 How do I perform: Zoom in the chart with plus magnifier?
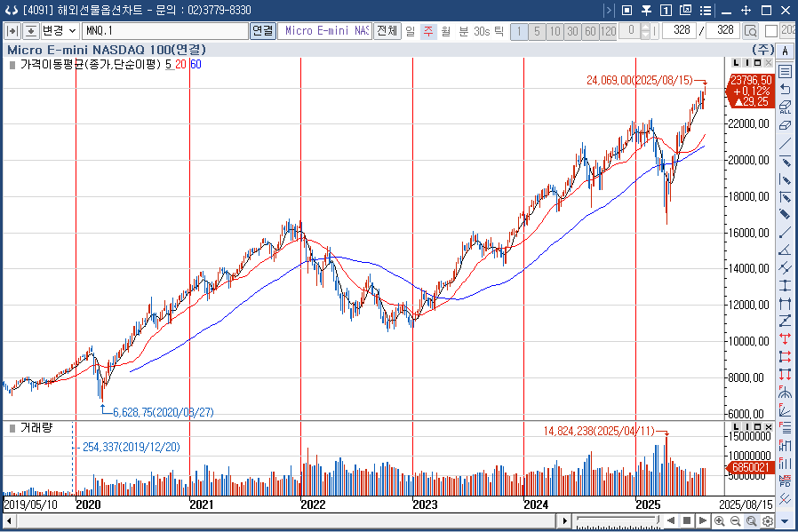tap(719, 520)
